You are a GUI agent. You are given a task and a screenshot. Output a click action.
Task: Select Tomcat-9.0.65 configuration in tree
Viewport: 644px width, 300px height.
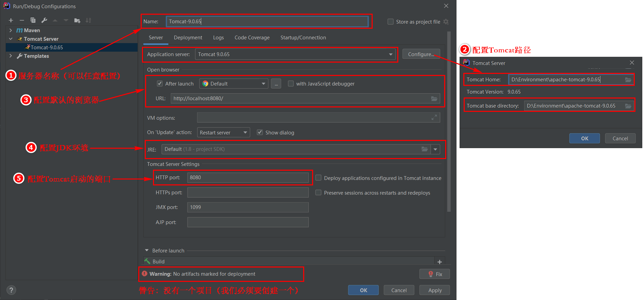coord(72,48)
